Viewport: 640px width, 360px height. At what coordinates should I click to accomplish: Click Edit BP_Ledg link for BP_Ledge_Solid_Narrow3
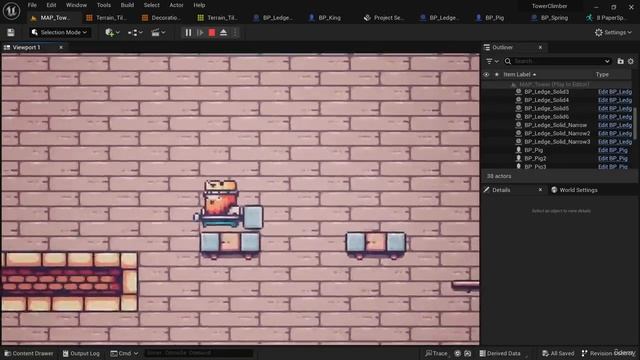[x=615, y=142]
